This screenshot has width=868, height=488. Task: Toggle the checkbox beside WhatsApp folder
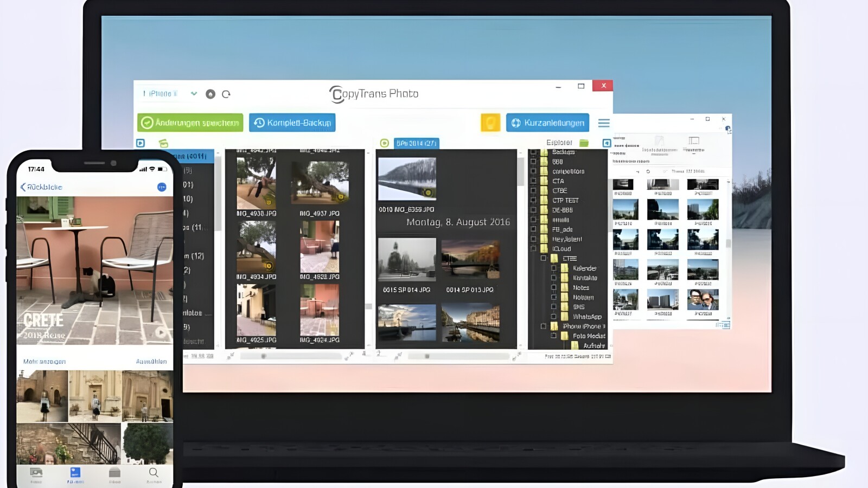click(554, 316)
